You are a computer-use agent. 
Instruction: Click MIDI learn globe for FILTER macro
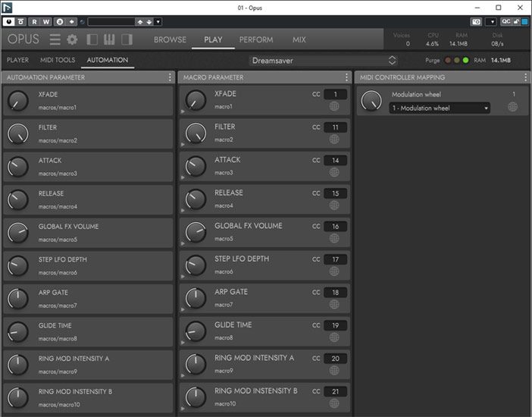334,140
